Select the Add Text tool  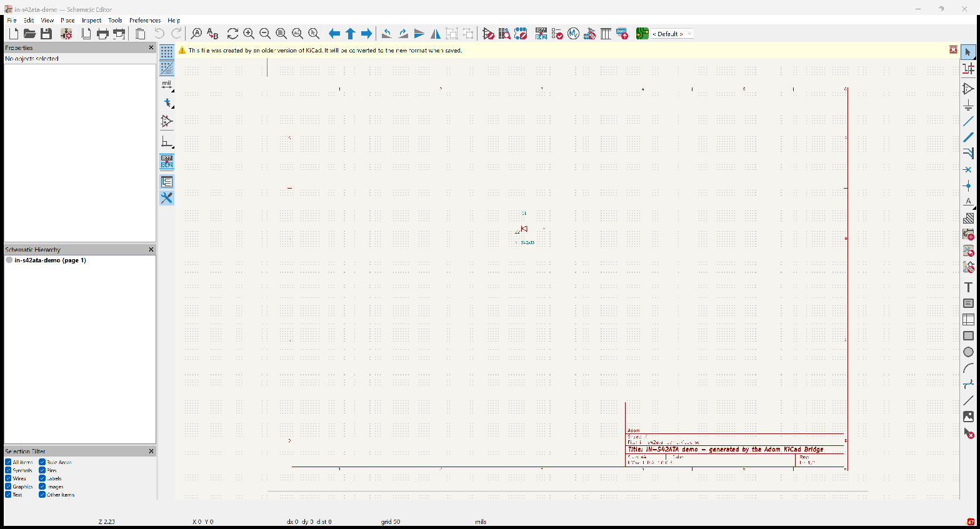coord(968,287)
